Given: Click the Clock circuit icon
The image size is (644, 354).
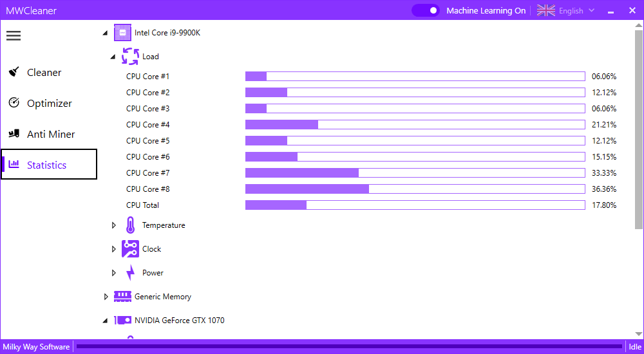Looking at the screenshot, I should pyautogui.click(x=130, y=249).
